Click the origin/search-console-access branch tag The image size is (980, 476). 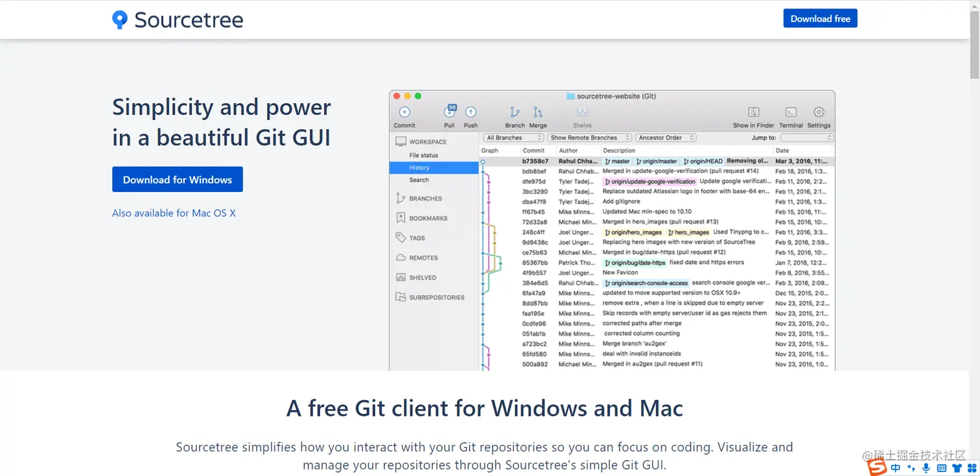[x=646, y=283]
